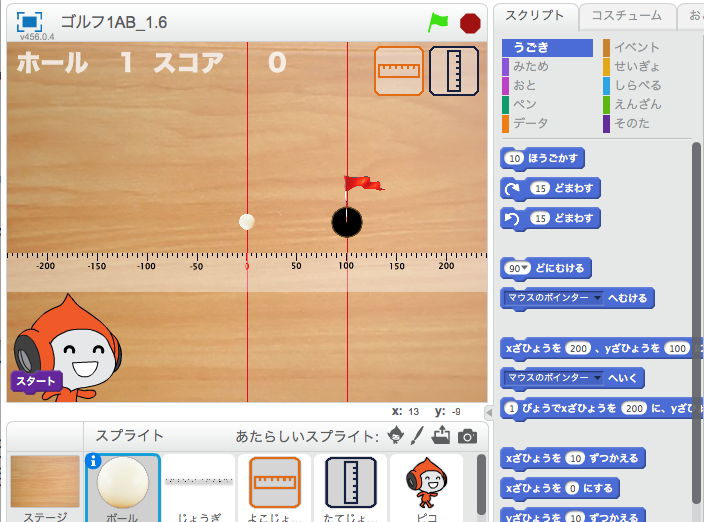Click the red flag on the hole
Viewport: 704px width, 522px height.
pos(363,184)
